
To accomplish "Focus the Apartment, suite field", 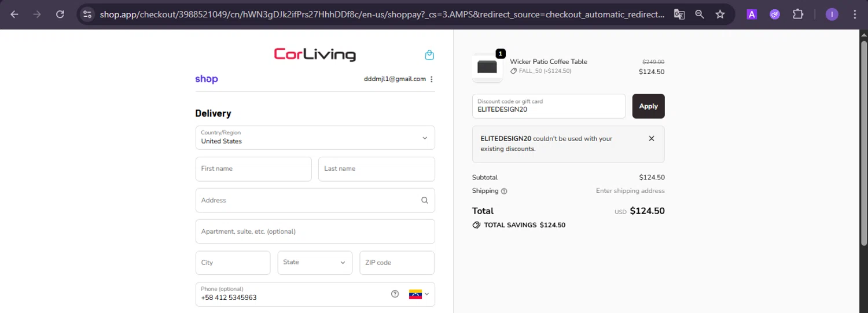I will [315, 231].
